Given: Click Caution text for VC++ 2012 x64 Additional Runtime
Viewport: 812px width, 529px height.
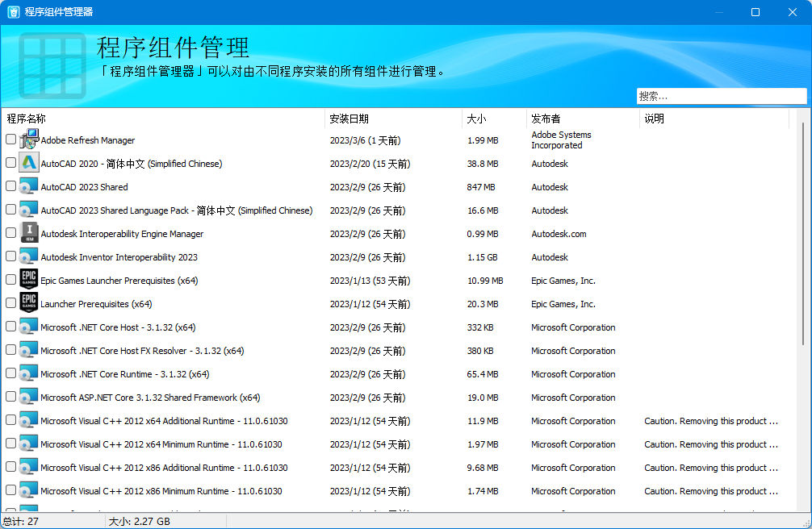Looking at the screenshot, I should 711,421.
